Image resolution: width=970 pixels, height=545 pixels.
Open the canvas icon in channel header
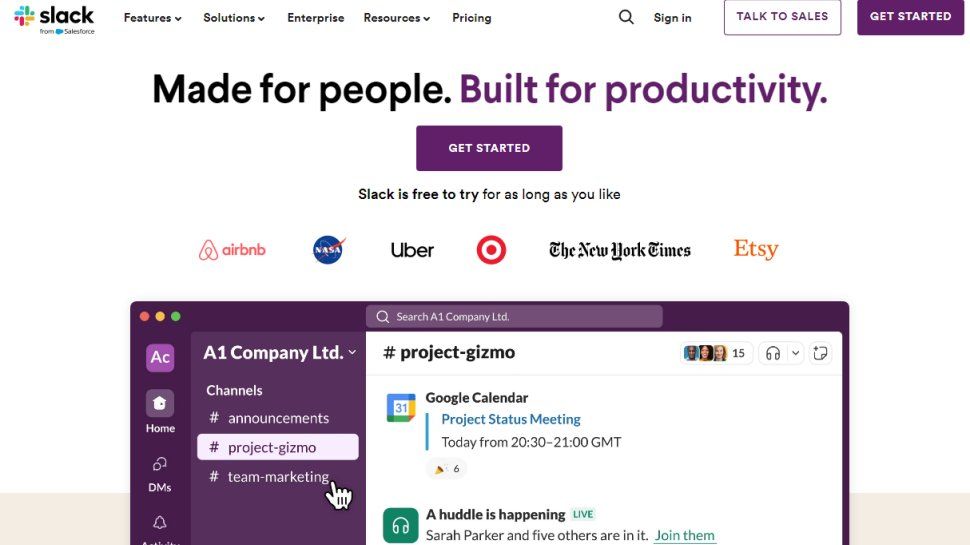coord(820,353)
